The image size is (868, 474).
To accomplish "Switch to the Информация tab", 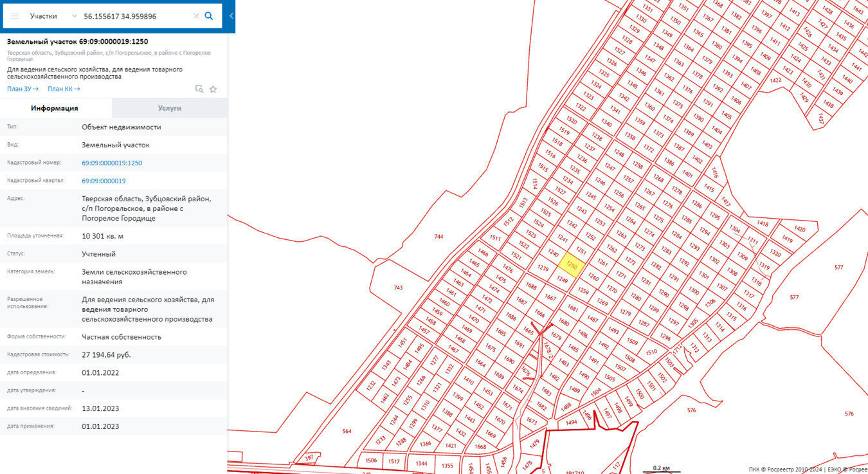I will click(x=55, y=108).
